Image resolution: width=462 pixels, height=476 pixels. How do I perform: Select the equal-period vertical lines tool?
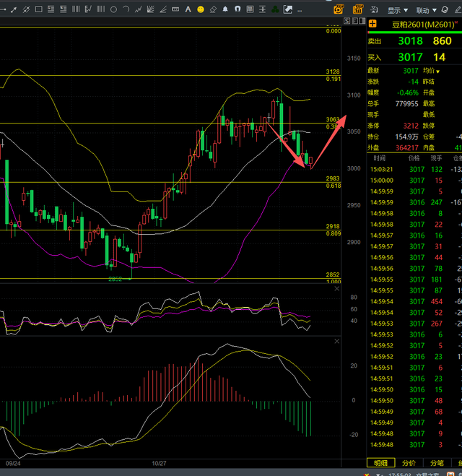pos(101,9)
